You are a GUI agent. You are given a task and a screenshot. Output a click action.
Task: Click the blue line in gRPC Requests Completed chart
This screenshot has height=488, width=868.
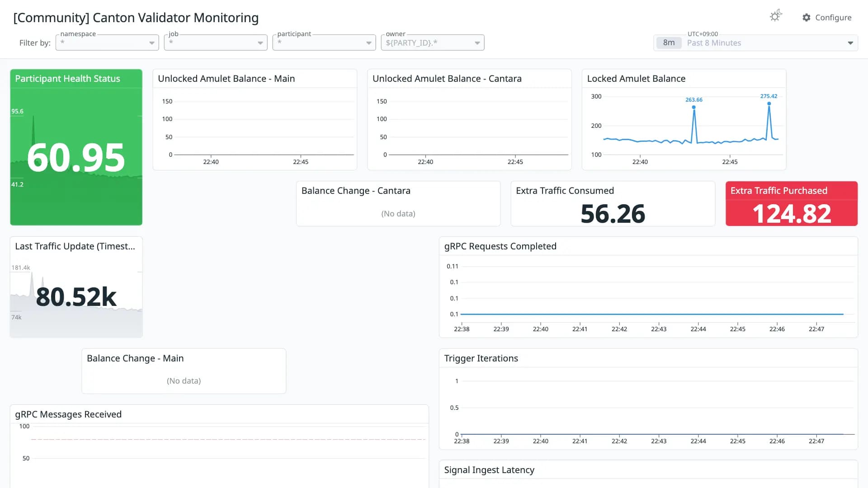pos(652,314)
